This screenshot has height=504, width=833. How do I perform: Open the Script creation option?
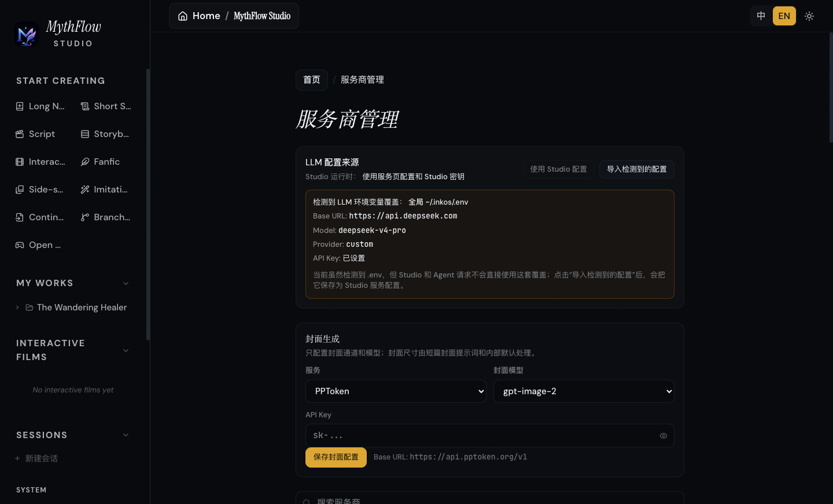coord(35,134)
